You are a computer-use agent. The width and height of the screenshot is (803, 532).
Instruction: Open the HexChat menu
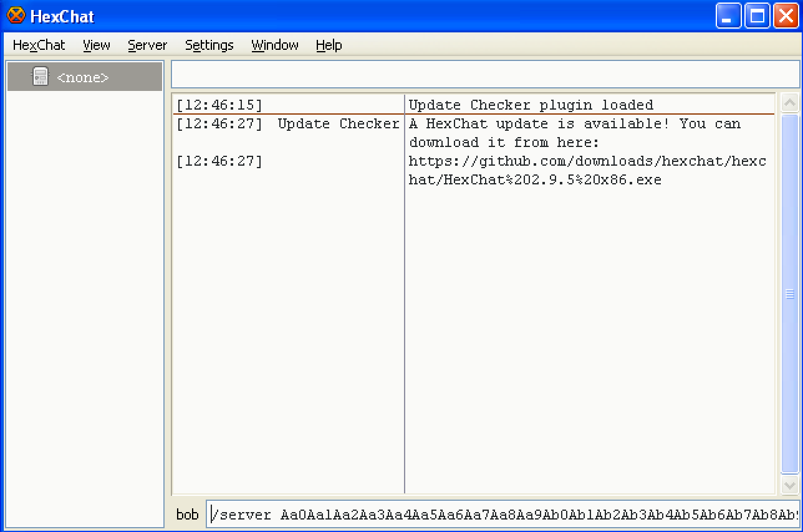point(39,45)
